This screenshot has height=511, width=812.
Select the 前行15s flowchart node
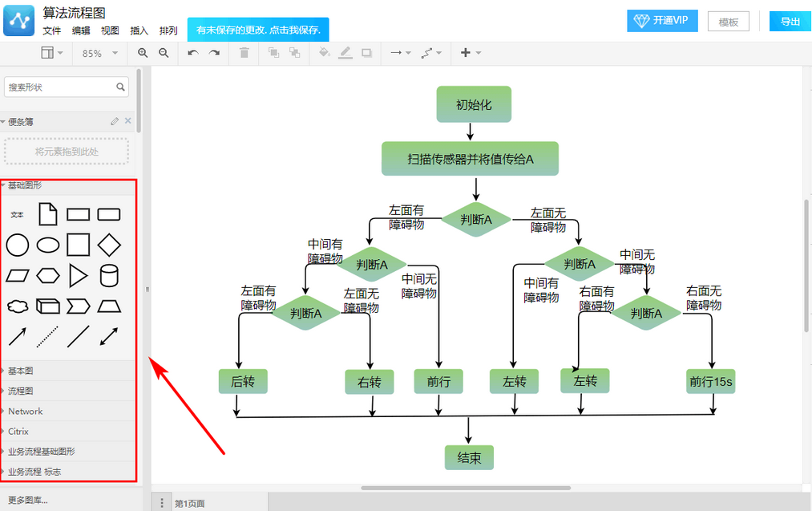point(710,382)
